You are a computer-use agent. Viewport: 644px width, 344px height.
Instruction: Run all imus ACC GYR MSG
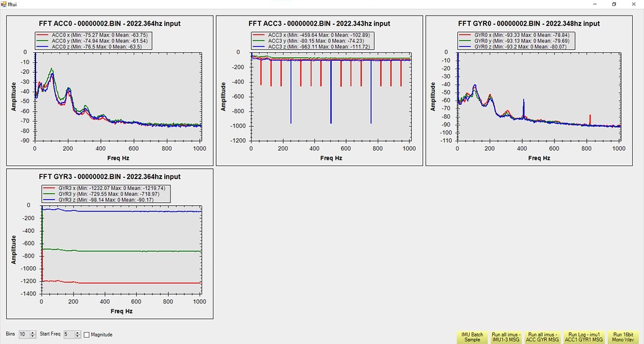point(543,337)
